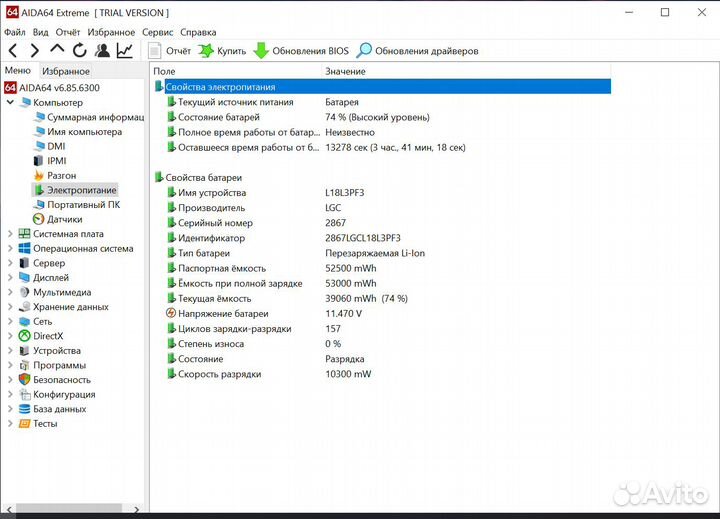The width and height of the screenshot is (720, 519).
Task: Expand the Конфигурация tree node
Action: (x=10, y=394)
